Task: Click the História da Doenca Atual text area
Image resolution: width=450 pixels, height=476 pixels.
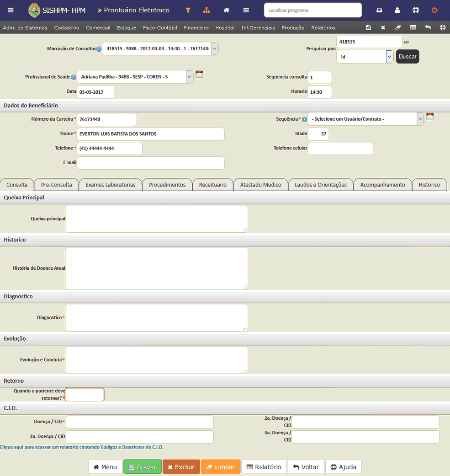Action: tap(156, 268)
